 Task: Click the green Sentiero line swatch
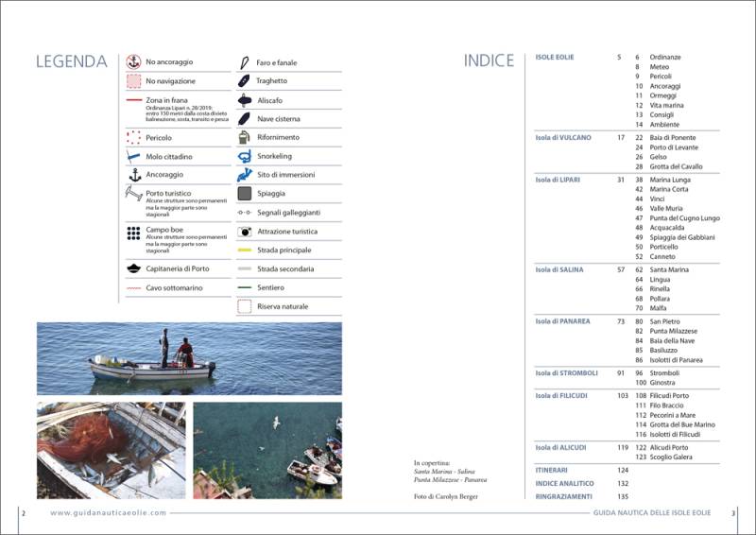[x=244, y=287]
